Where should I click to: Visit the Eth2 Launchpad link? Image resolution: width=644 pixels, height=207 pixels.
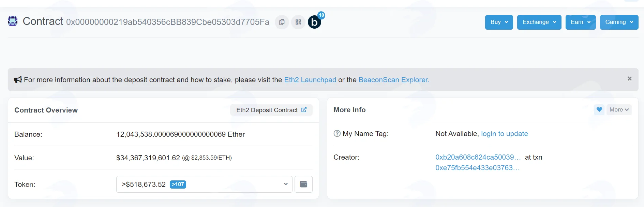[x=310, y=80]
